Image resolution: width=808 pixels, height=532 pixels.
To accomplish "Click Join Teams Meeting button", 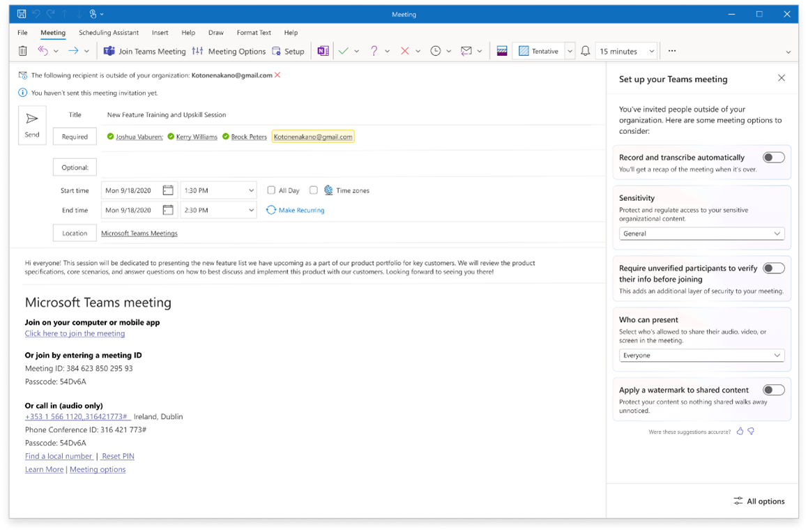I will [145, 51].
